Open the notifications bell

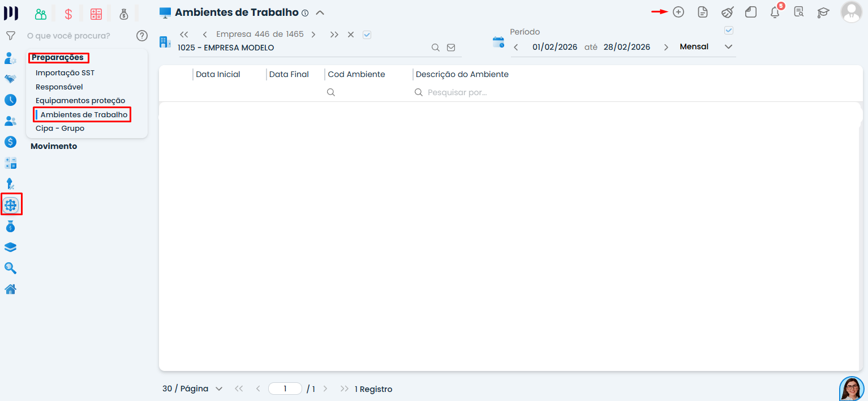click(x=775, y=12)
